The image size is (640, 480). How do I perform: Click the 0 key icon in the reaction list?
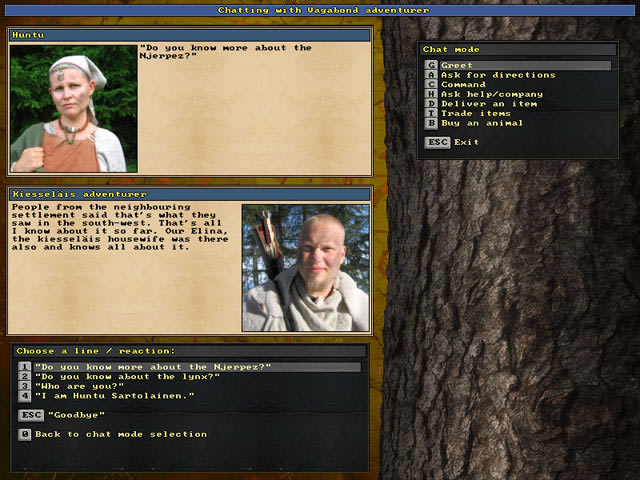(x=25, y=434)
